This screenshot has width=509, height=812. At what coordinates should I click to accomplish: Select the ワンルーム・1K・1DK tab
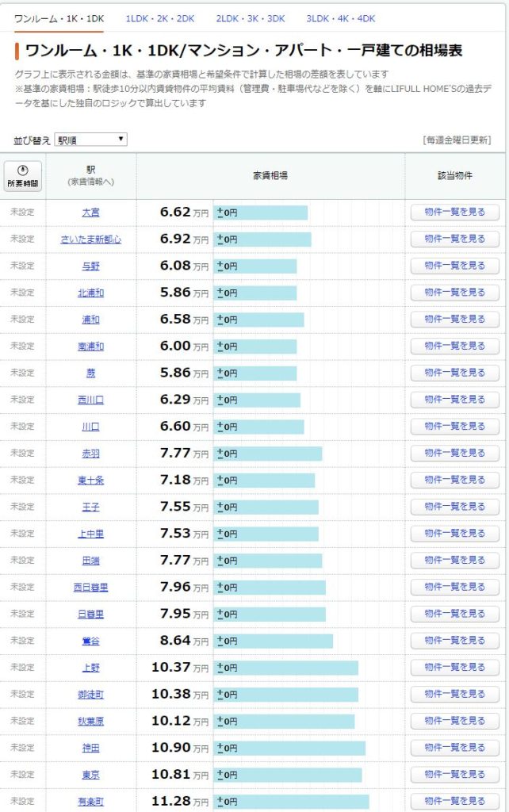[x=59, y=18]
